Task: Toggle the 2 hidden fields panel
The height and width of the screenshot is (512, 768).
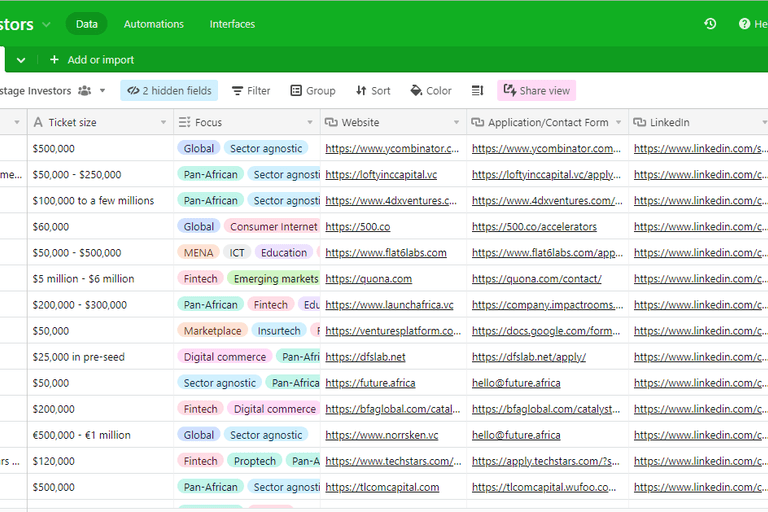Action: click(168, 91)
